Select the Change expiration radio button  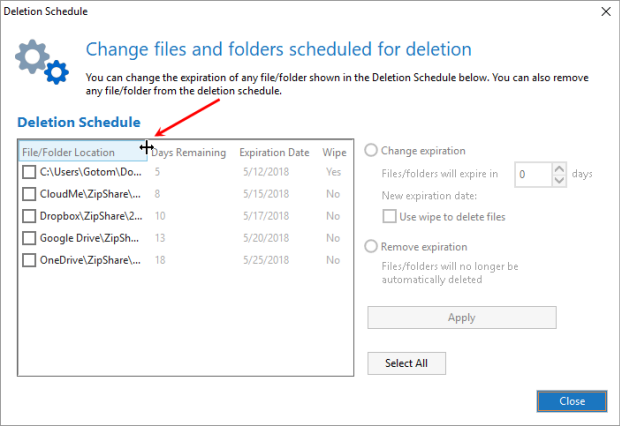tap(371, 150)
